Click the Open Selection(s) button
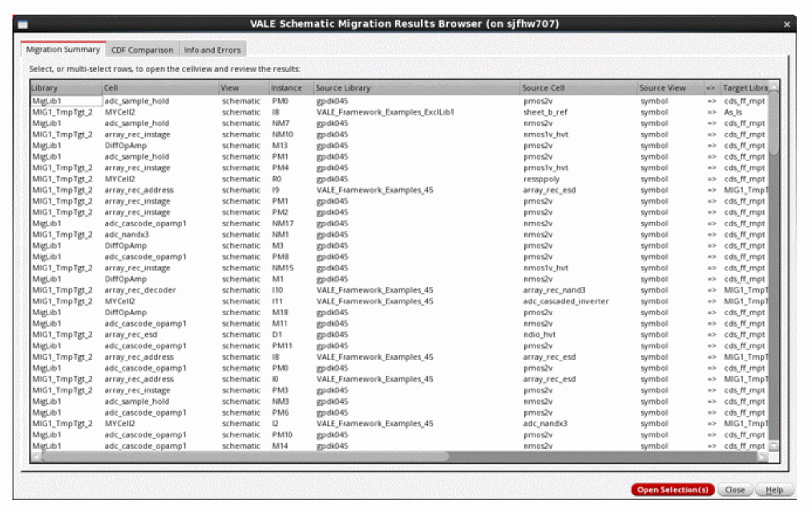 (673, 490)
